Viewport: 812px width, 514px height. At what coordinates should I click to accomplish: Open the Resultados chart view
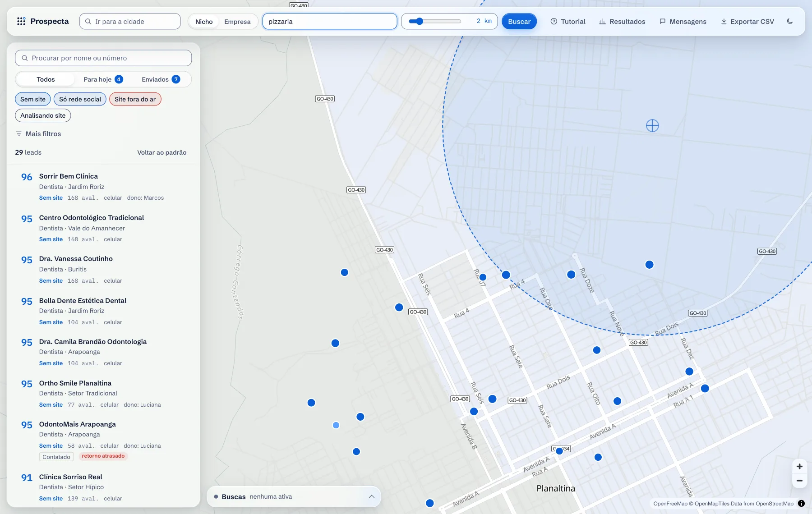(x=622, y=21)
